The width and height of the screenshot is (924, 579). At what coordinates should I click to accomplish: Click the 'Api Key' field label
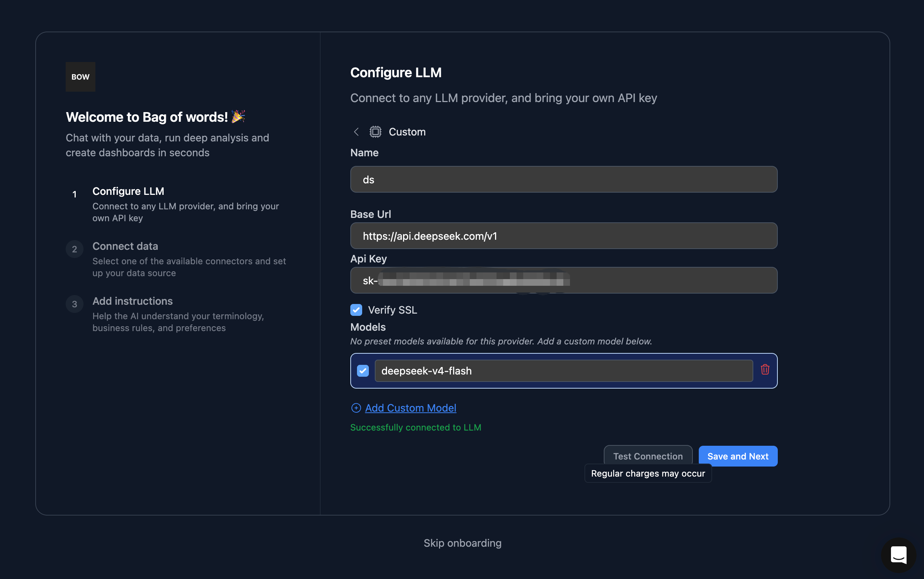point(368,259)
